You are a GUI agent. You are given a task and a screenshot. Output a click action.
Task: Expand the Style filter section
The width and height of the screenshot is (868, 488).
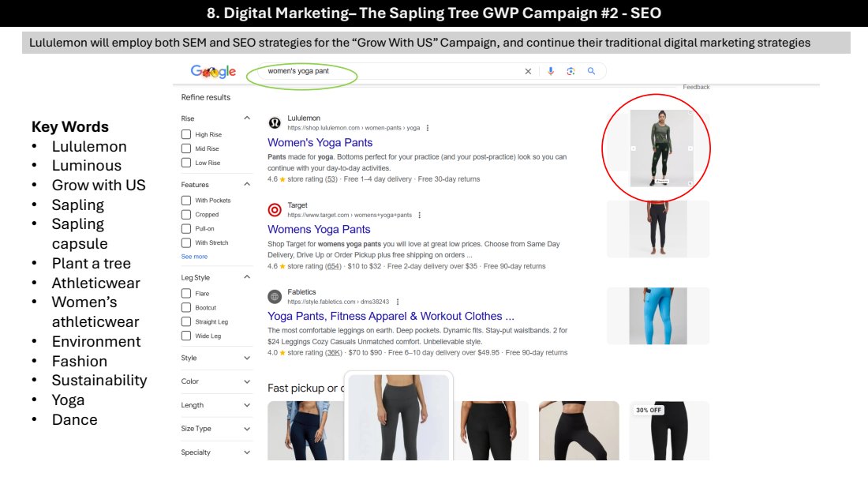pyautogui.click(x=247, y=358)
